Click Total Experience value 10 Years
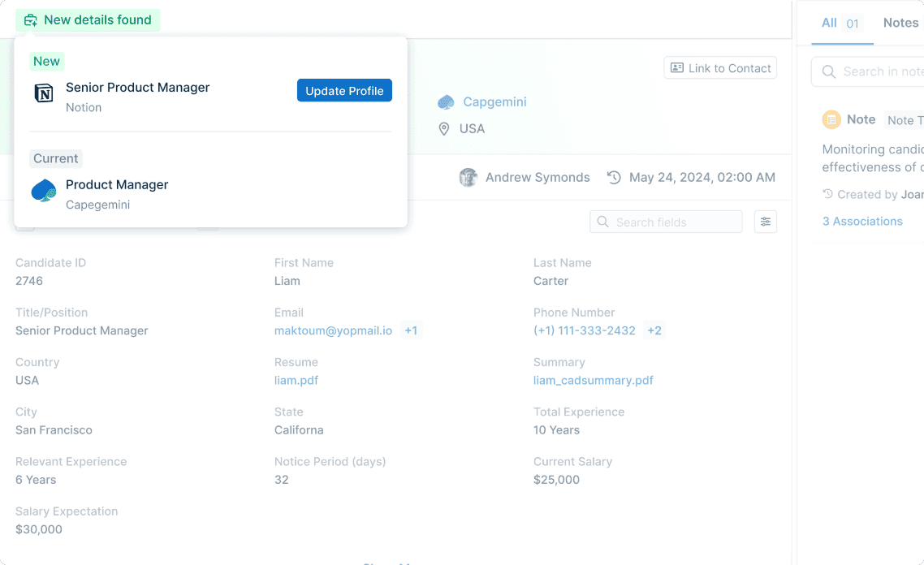 (x=556, y=430)
